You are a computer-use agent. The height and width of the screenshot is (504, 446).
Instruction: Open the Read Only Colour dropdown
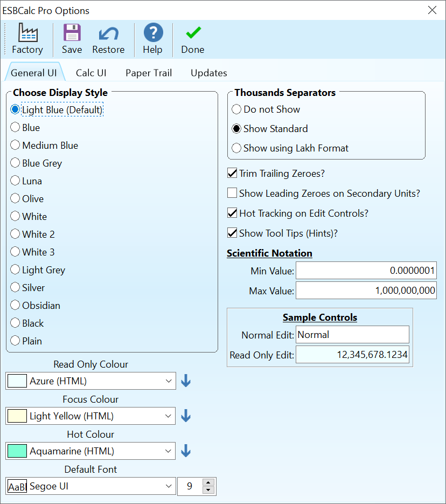tap(169, 381)
